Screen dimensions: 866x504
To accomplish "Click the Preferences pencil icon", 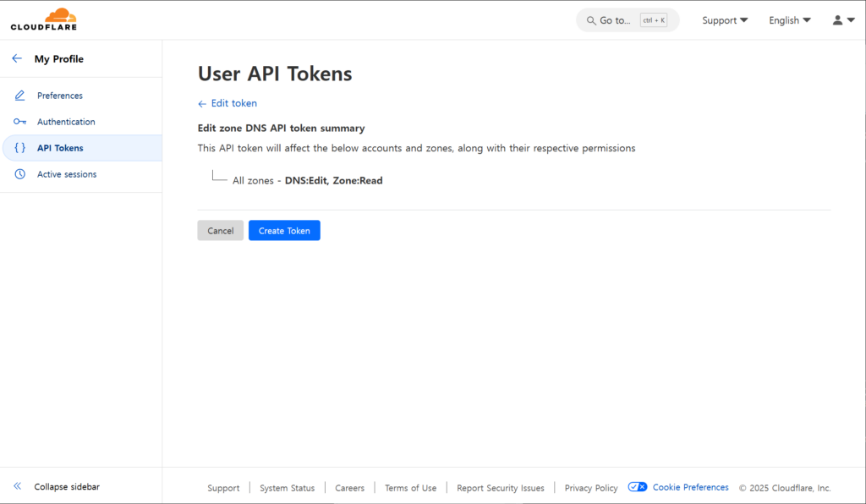I will pos(20,96).
